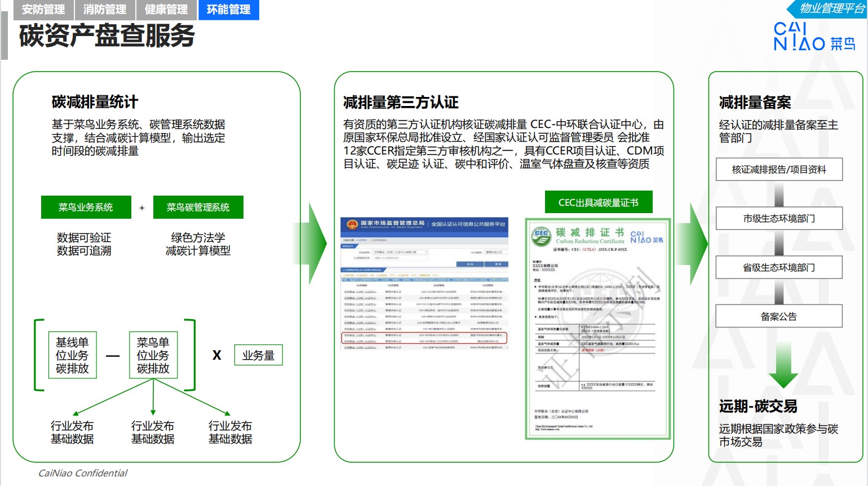Select the 基于菜鸟业务系统 description paragraph
The height and width of the screenshot is (486, 868).
[x=139, y=138]
